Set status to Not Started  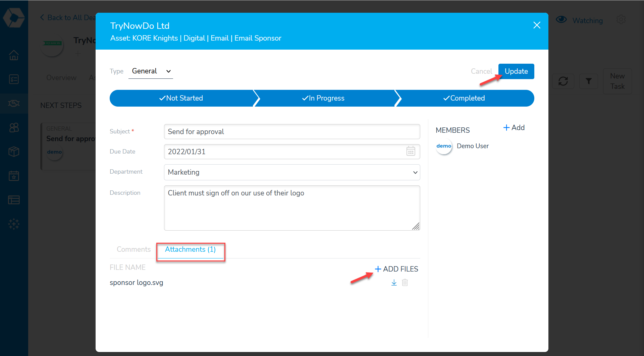181,98
